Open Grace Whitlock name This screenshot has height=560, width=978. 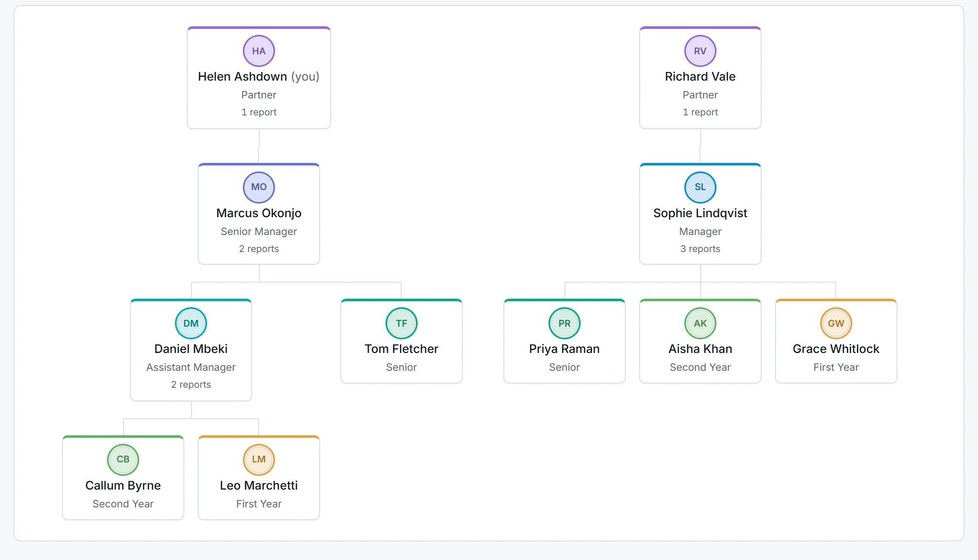pyautogui.click(x=836, y=349)
